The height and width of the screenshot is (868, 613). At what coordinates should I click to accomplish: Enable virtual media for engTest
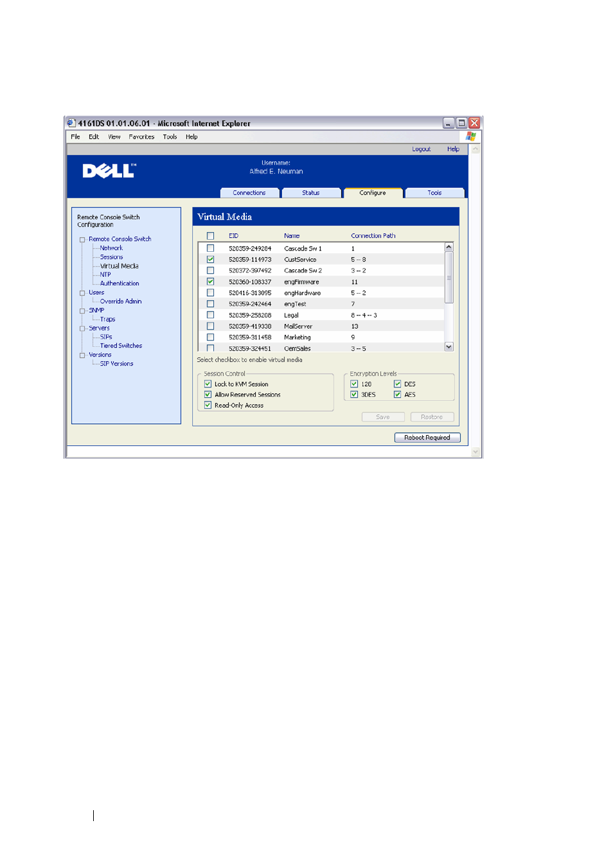(210, 304)
